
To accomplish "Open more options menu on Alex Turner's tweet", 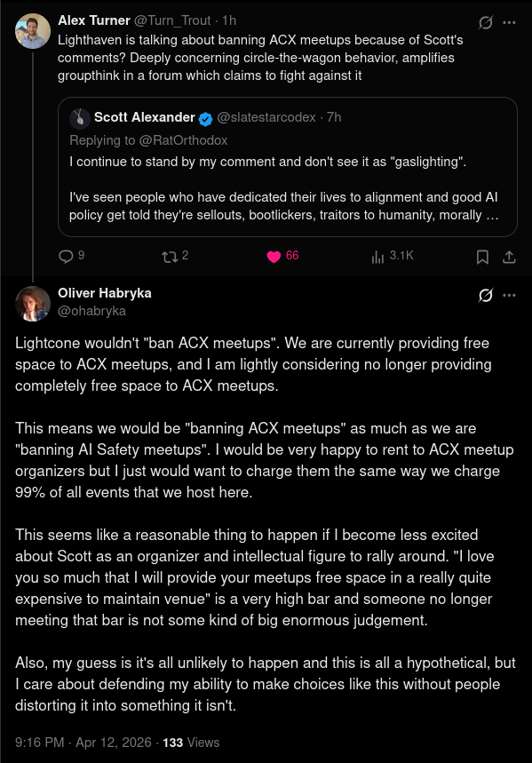I will tap(510, 20).
